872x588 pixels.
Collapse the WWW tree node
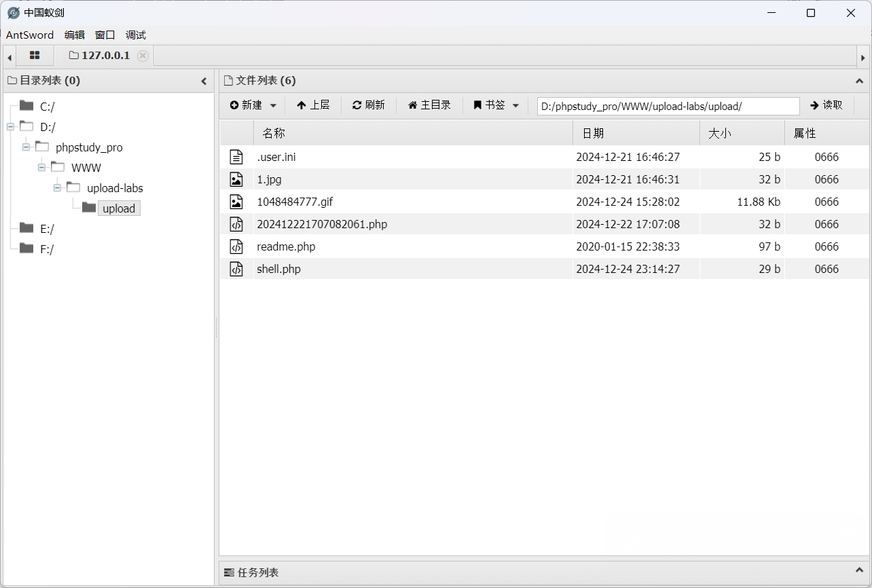coord(41,167)
